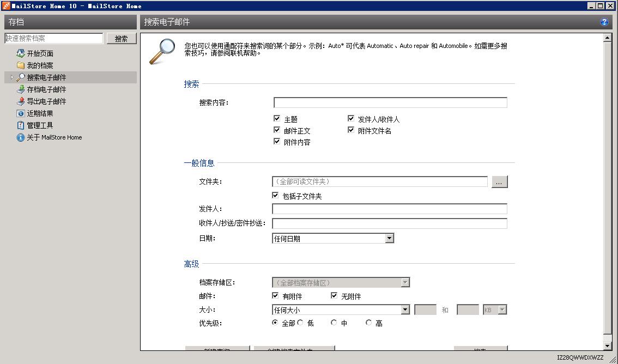Select the 低 priority radio button

point(300,322)
